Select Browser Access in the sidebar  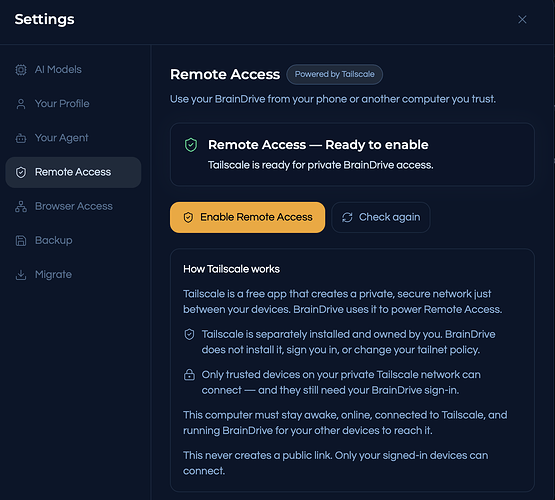(73, 206)
